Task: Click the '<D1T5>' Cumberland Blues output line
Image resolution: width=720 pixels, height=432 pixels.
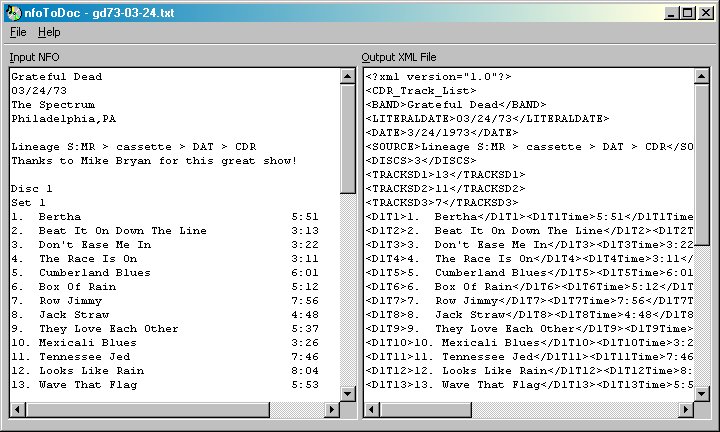Action: click(529, 273)
